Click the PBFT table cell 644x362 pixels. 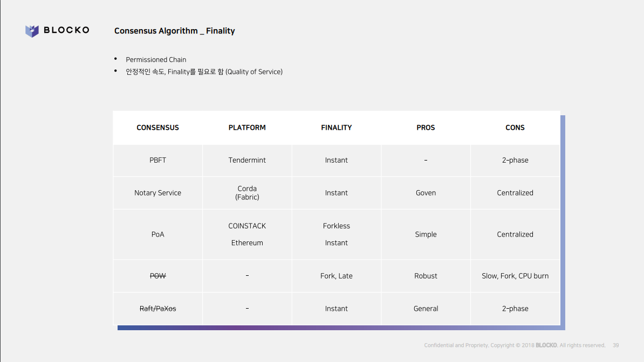pos(157,160)
